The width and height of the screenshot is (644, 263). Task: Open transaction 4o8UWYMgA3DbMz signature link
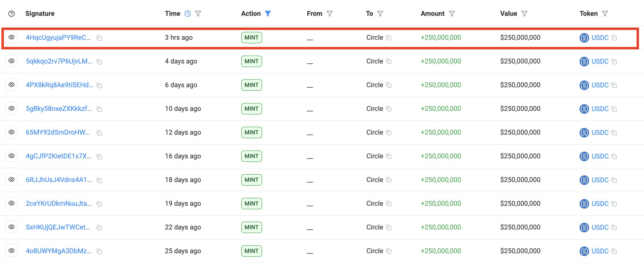point(58,251)
